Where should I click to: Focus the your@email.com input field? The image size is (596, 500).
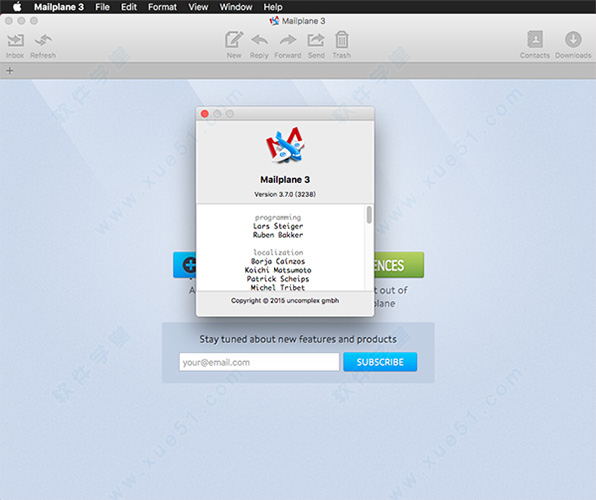point(259,362)
